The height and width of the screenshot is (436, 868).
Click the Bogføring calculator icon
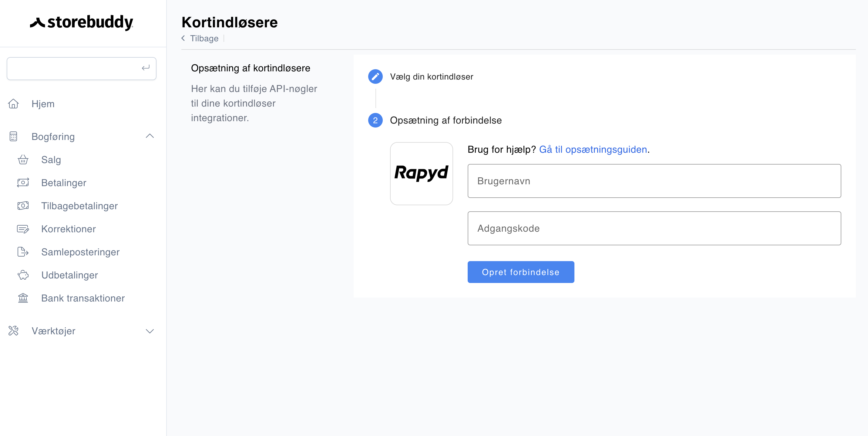point(13,136)
